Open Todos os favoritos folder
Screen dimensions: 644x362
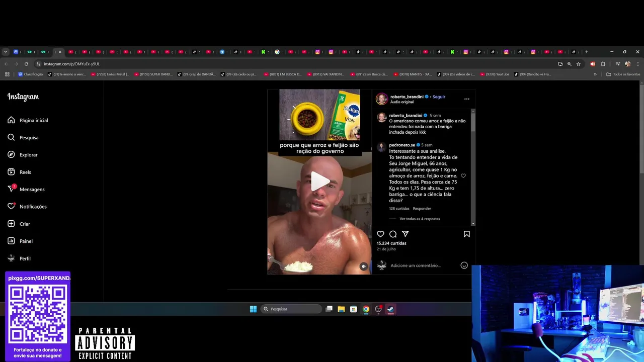(x=623, y=74)
